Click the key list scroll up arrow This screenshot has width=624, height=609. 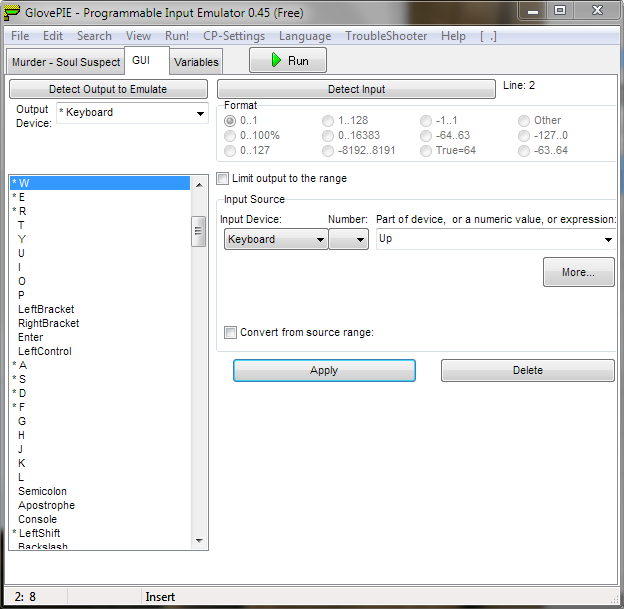point(199,185)
